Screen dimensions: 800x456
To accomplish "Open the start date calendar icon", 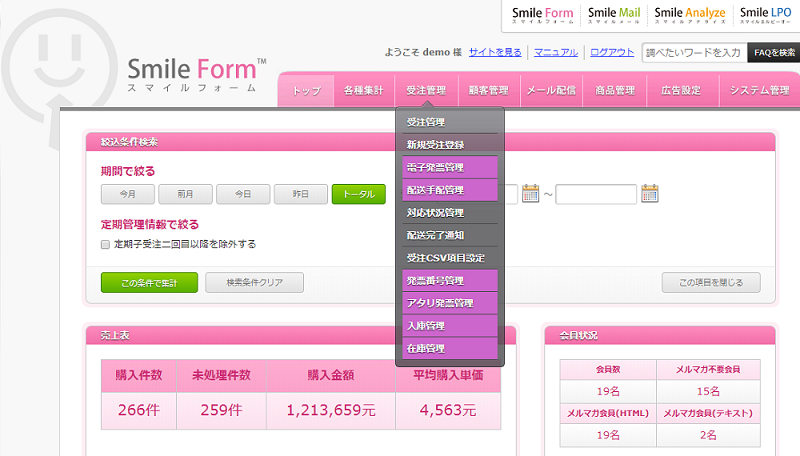I will coord(531,193).
